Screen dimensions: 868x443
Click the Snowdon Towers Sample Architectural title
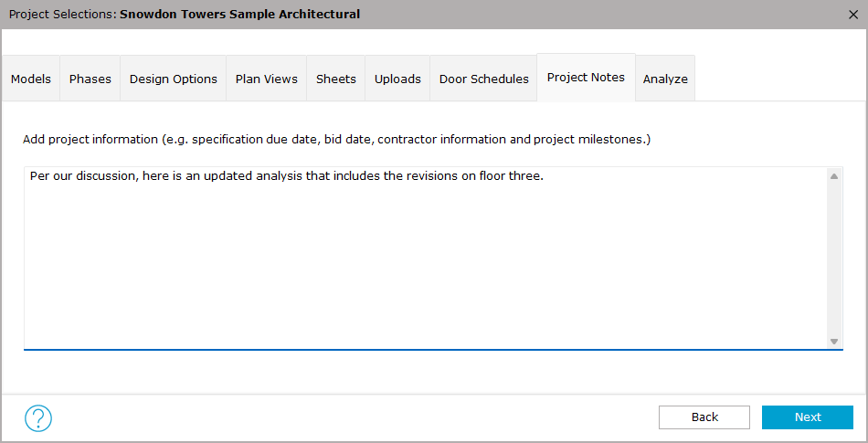[x=239, y=15]
